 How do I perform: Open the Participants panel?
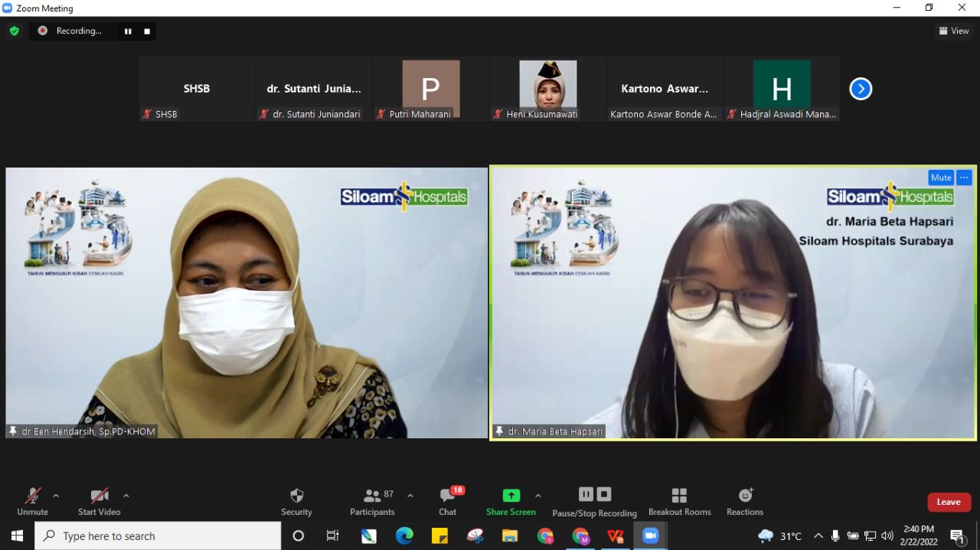[x=372, y=501]
